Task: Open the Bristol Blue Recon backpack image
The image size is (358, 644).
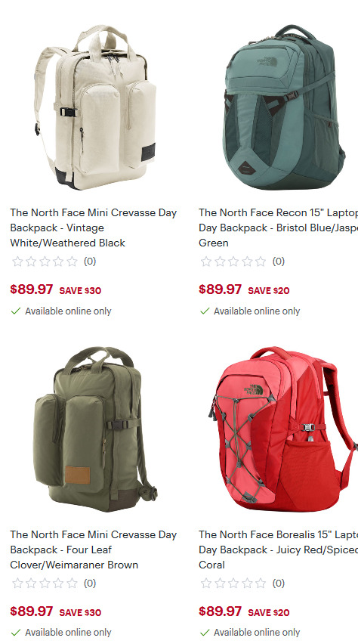Action: click(x=284, y=107)
